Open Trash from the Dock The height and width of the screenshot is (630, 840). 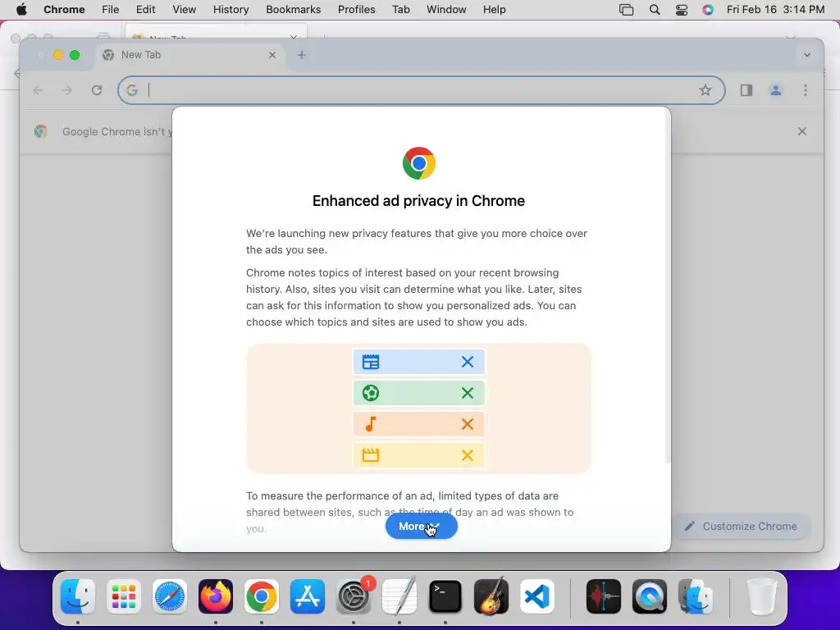[762, 596]
